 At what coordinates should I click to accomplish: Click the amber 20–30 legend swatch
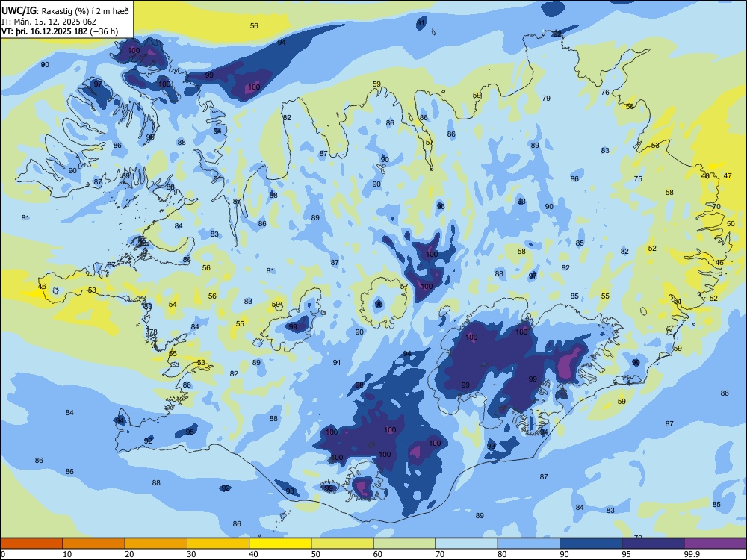pos(156,543)
